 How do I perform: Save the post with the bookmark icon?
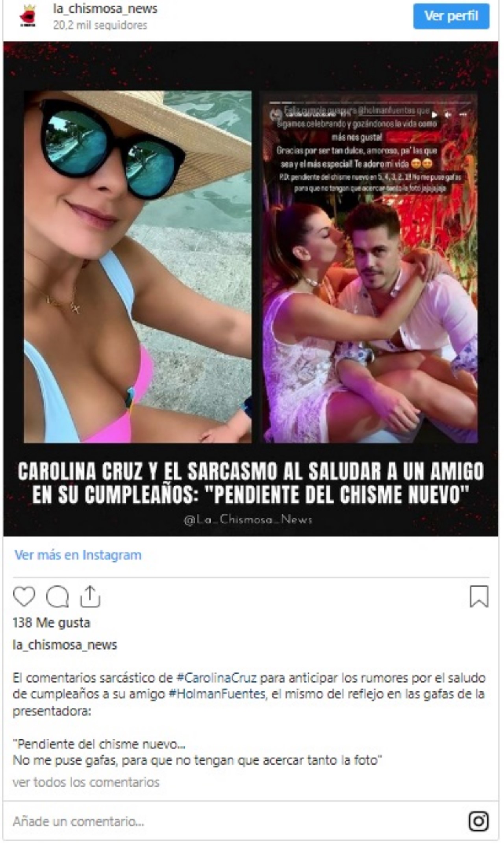pos(479,596)
